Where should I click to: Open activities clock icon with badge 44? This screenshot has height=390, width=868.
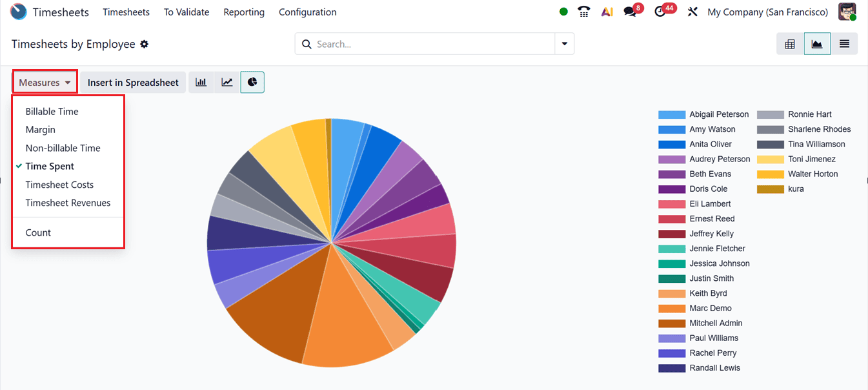(x=660, y=12)
